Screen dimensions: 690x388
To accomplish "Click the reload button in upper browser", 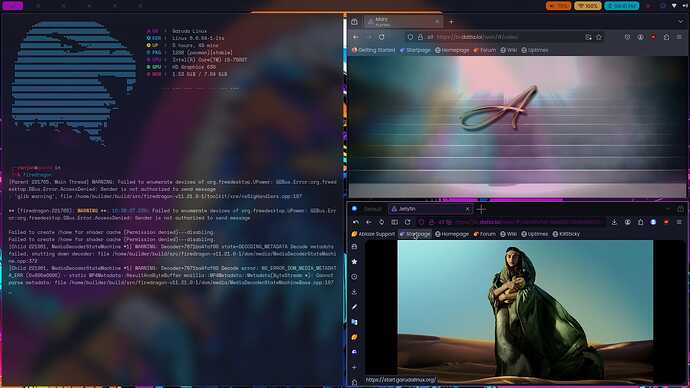I will pyautogui.click(x=382, y=37).
